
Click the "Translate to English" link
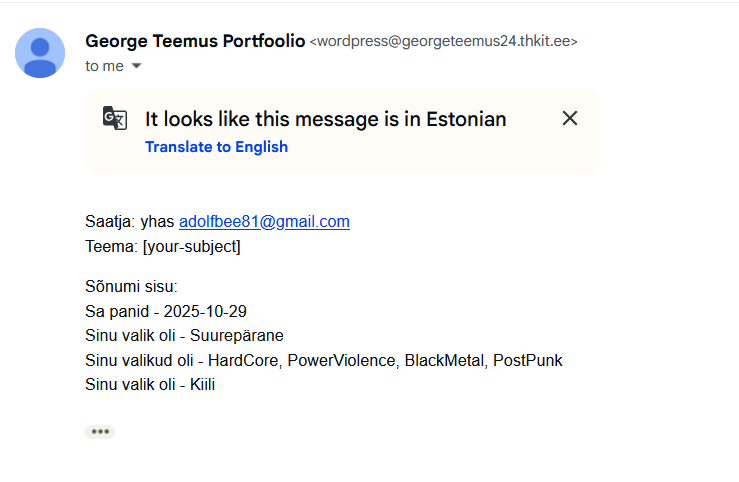[216, 147]
